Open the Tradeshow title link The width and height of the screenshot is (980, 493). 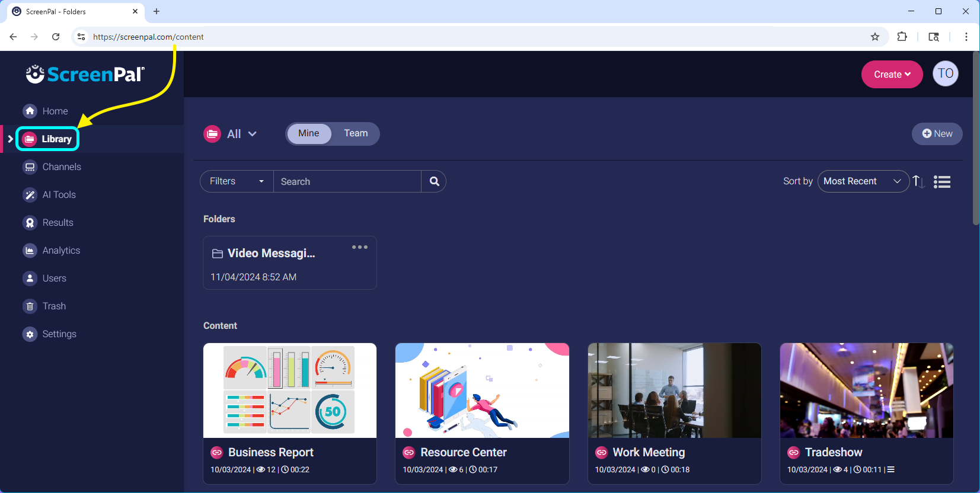pos(834,453)
